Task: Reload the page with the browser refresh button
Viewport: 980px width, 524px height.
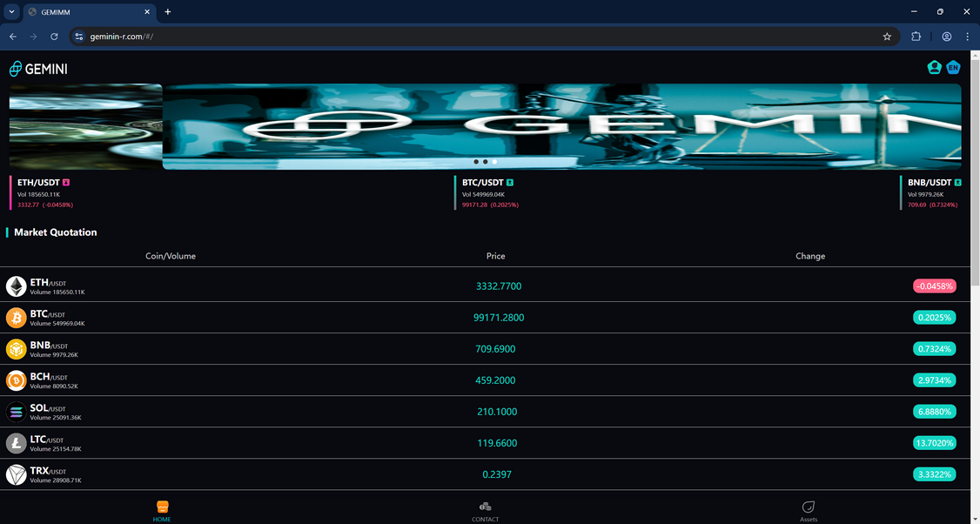Action: tap(54, 37)
